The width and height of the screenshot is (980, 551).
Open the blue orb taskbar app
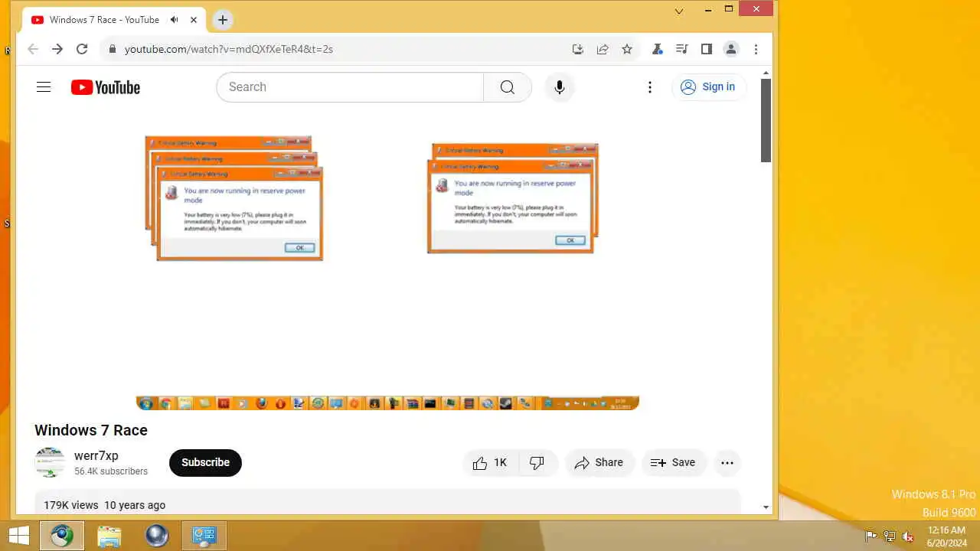[157, 536]
